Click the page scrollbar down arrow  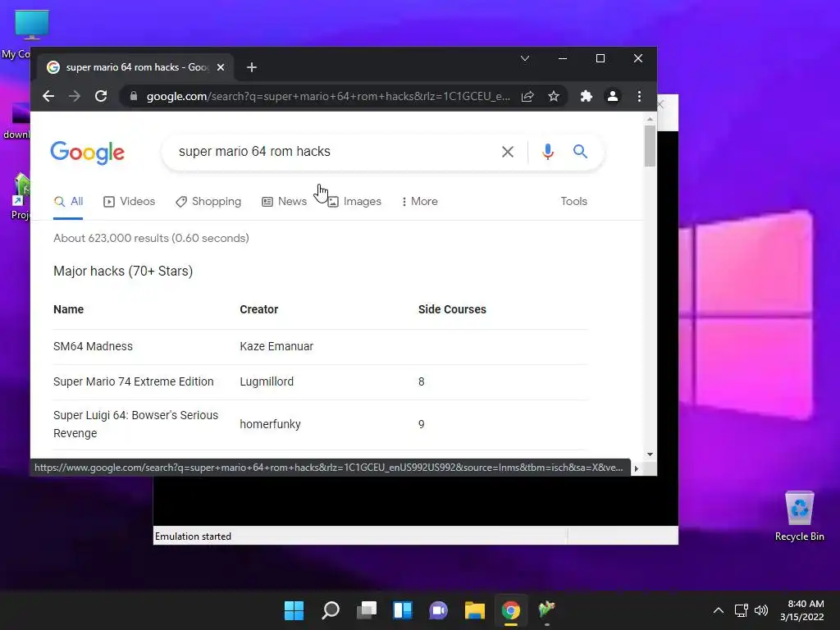(650, 454)
